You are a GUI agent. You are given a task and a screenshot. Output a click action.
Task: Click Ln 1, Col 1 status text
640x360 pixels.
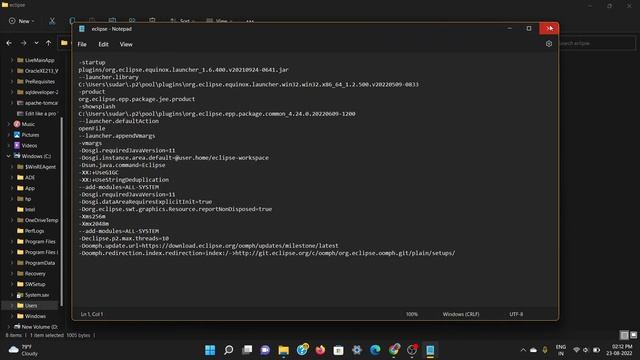[92, 314]
